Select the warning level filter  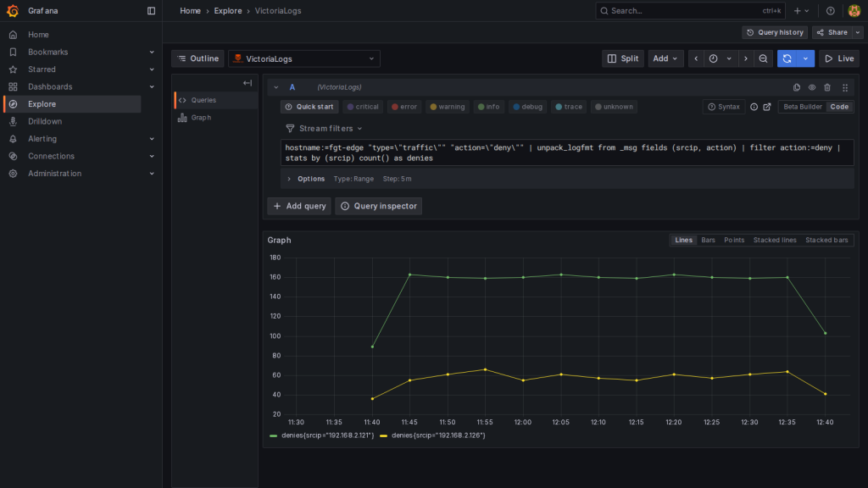(448, 107)
